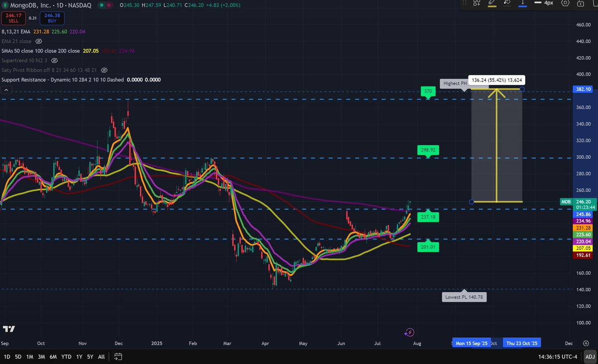
Task: Select the Support Resistance Dynamic indicator legend
Action: click(63, 80)
